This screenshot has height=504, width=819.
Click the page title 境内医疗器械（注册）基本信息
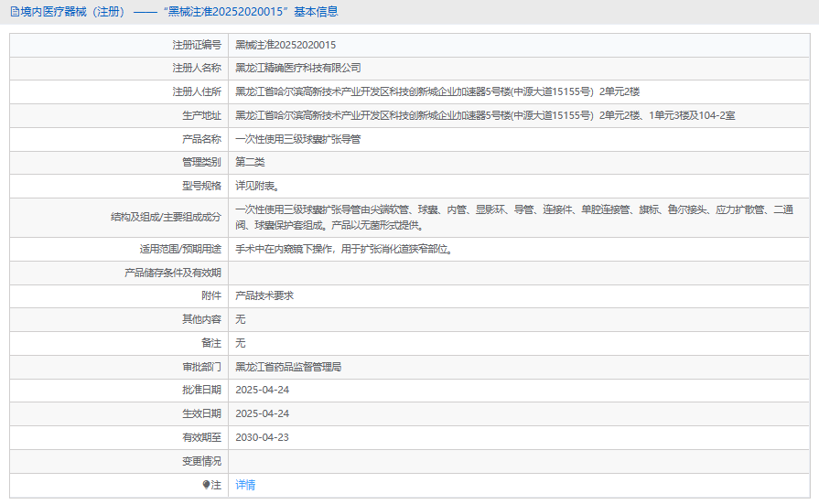click(179, 12)
